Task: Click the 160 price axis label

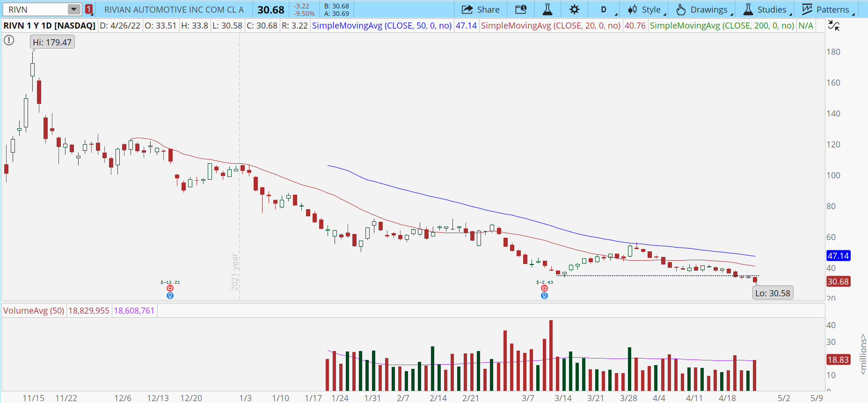Action: coord(833,83)
